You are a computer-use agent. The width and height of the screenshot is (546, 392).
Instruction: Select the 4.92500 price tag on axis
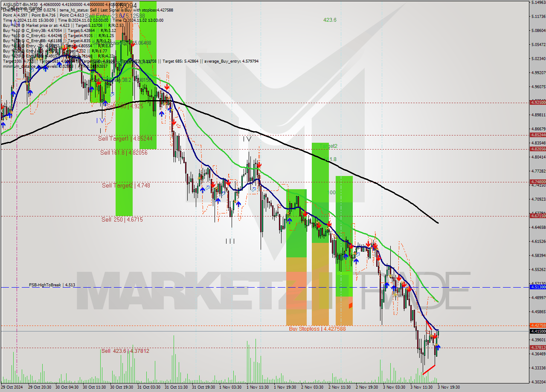point(537,103)
